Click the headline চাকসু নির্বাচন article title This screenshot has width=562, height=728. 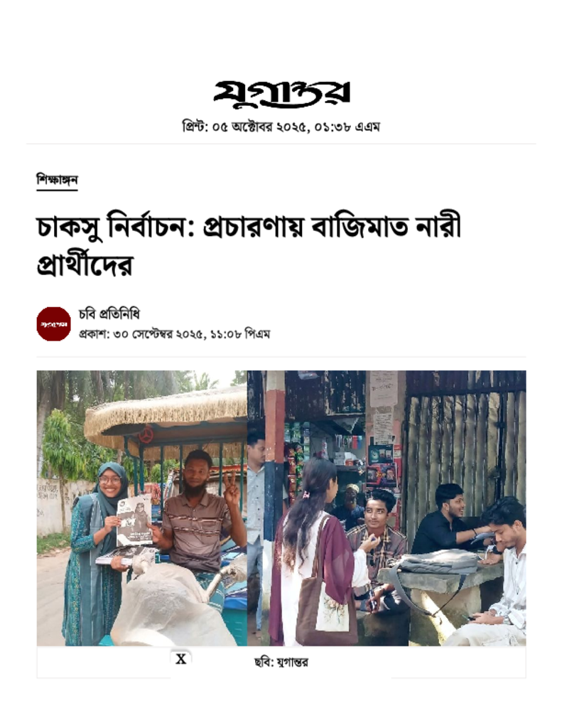pos(249,245)
